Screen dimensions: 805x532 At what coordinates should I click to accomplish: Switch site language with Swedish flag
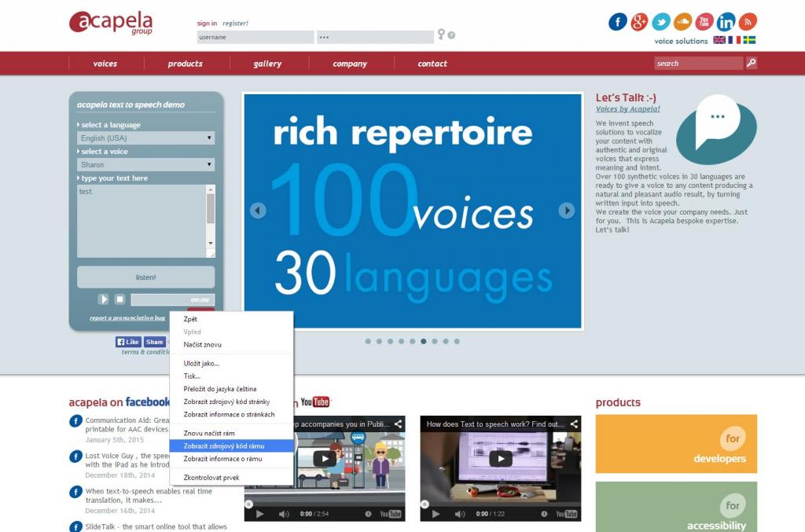pos(749,40)
